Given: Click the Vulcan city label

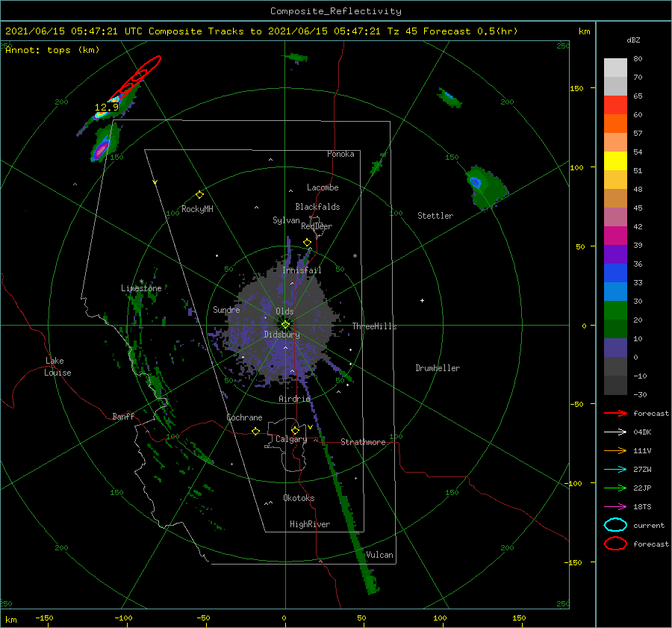Looking at the screenshot, I should [x=380, y=555].
